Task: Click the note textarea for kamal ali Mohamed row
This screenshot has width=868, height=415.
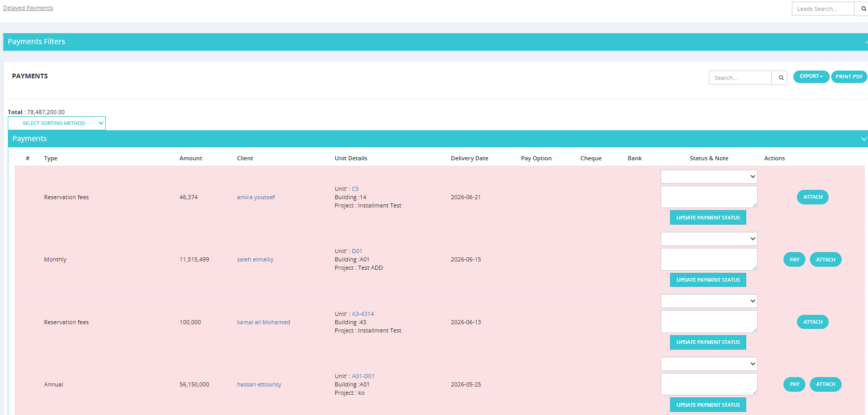Action: (709, 322)
